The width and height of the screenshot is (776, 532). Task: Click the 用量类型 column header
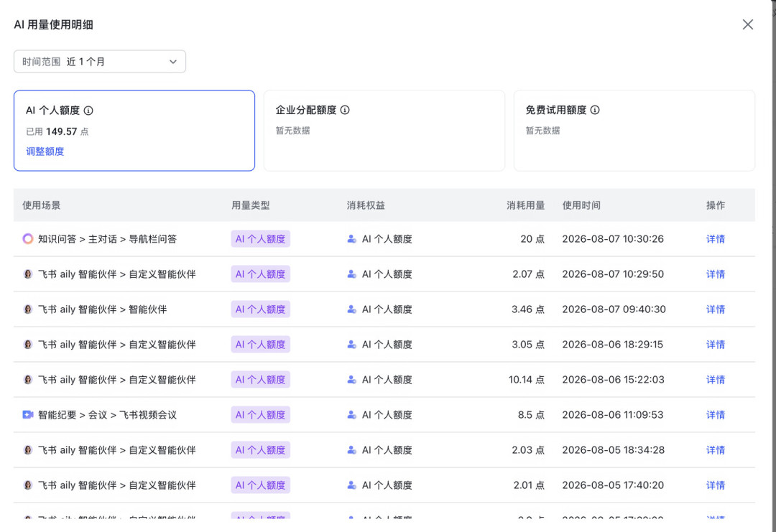tap(251, 205)
